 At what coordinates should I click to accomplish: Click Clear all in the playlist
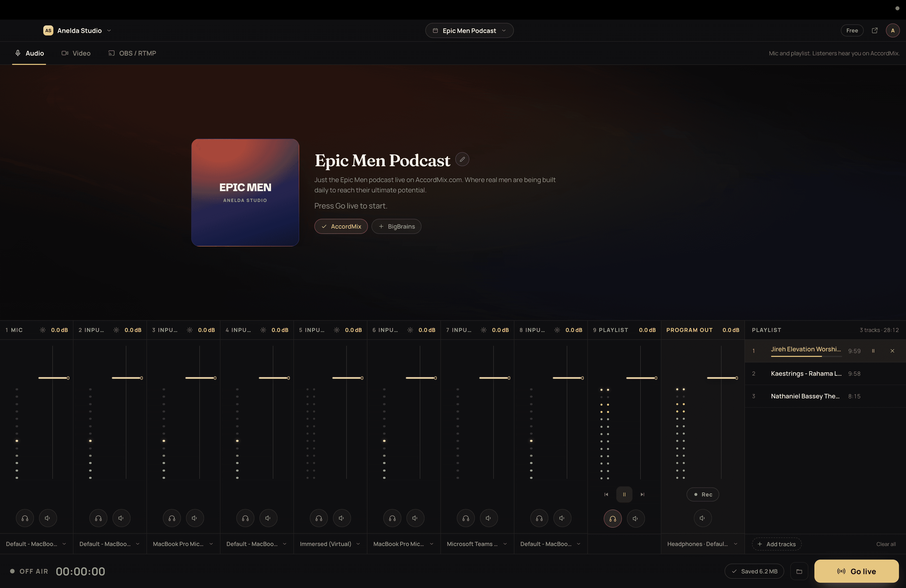click(x=886, y=544)
